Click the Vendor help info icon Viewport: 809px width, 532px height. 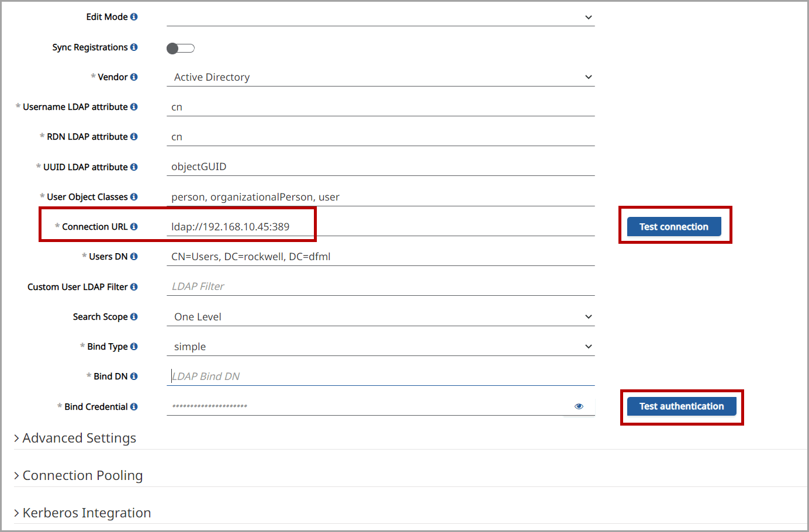(134, 77)
